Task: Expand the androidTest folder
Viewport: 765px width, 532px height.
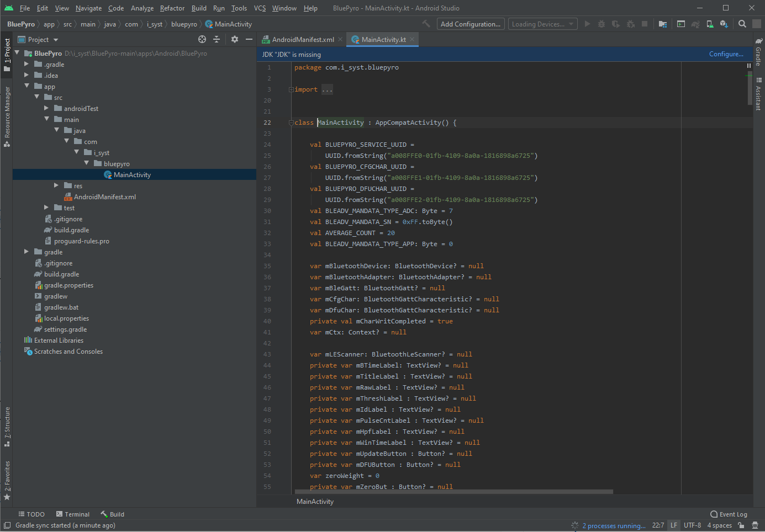Action: point(46,108)
